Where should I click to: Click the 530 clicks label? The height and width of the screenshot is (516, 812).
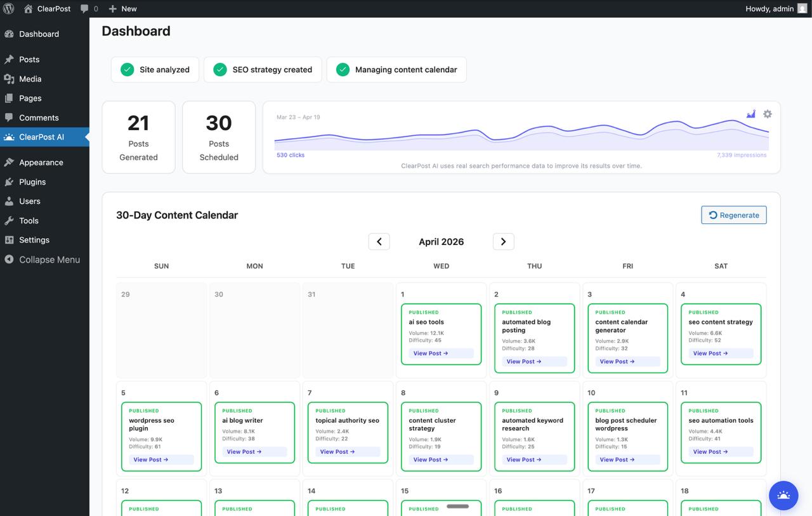tap(291, 155)
